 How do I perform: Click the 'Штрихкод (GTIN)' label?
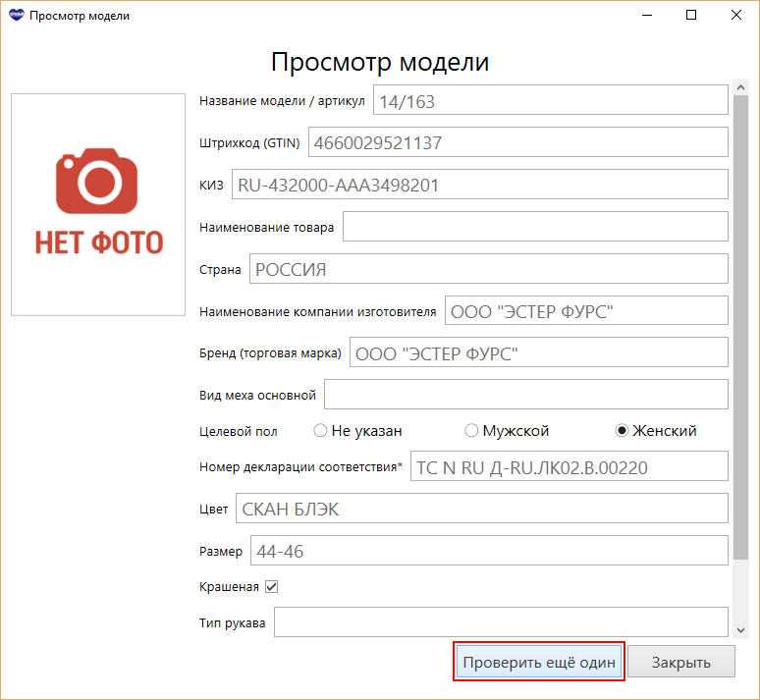(x=249, y=143)
